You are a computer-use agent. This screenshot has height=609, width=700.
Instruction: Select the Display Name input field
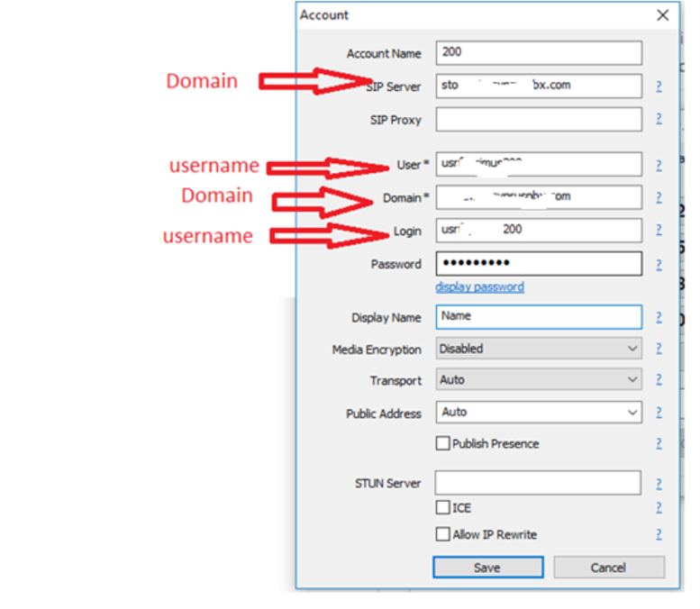click(539, 317)
